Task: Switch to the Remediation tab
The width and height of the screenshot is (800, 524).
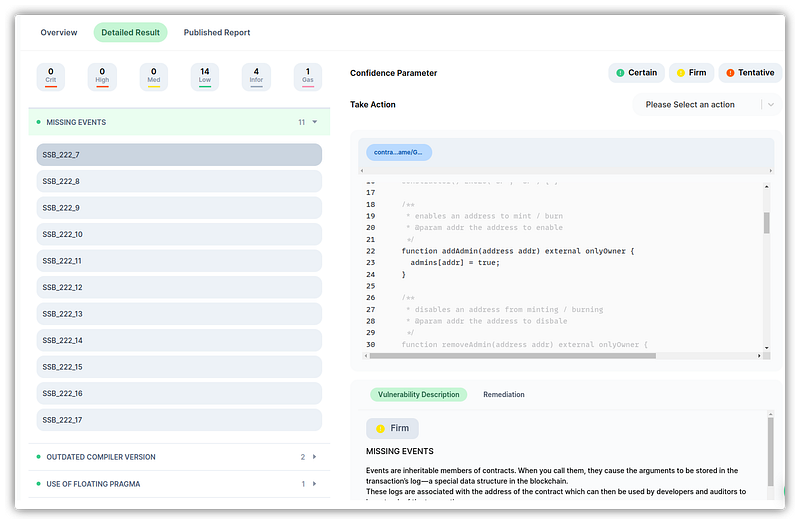Action: pyautogui.click(x=504, y=395)
